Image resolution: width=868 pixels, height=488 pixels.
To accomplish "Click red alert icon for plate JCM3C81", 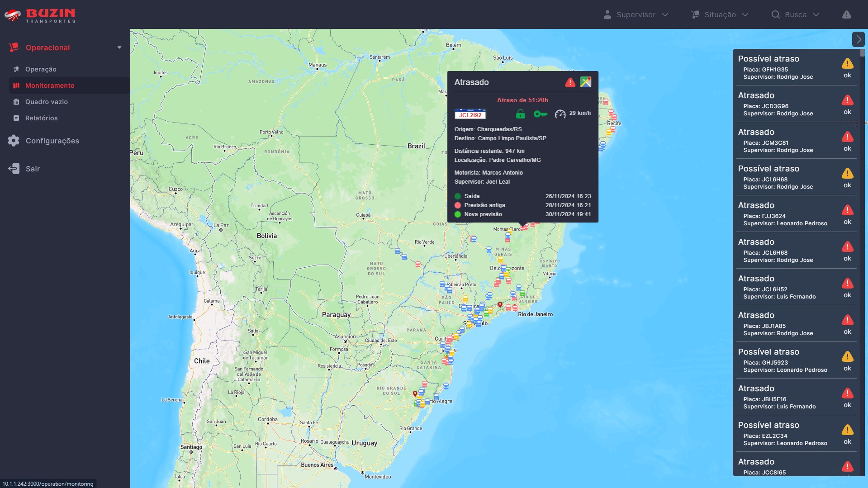I will [x=848, y=137].
